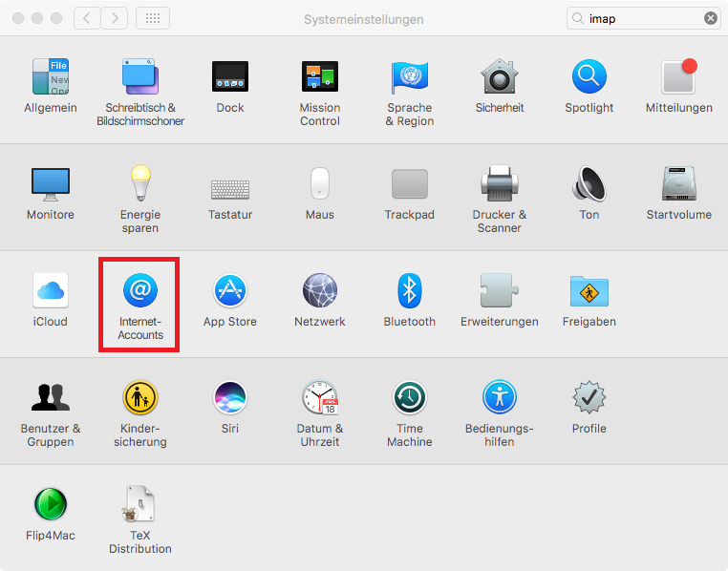
Task: Open TeX Distribution pane
Action: (140, 504)
